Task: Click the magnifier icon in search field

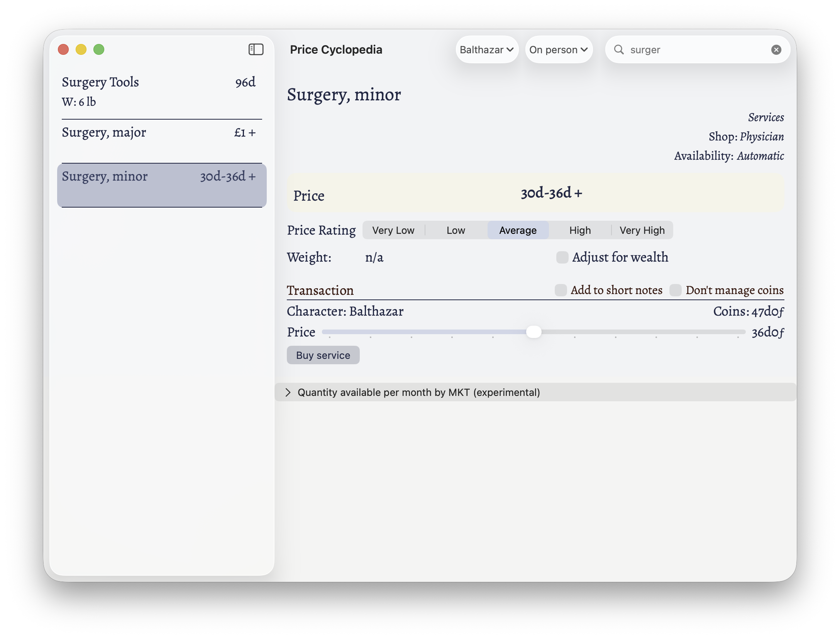Action: 620,49
